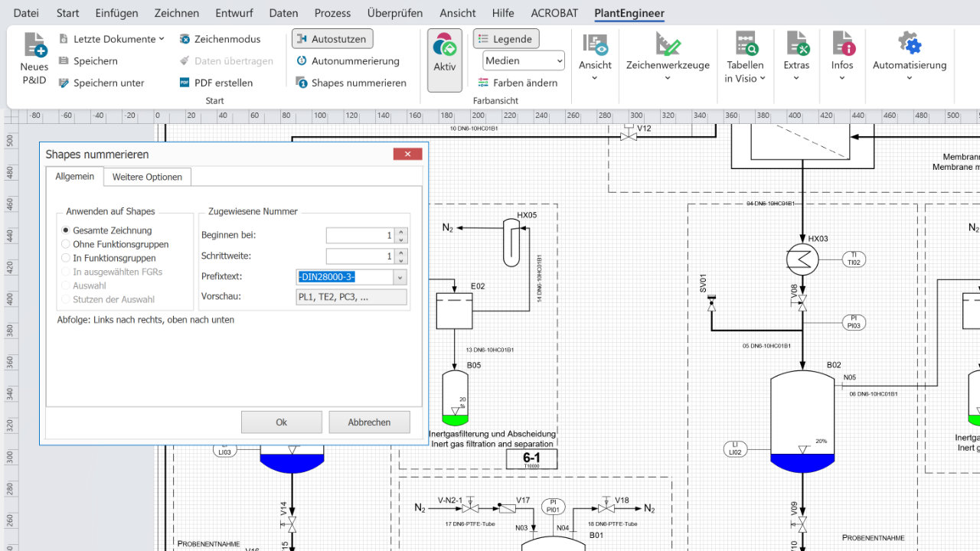Toggle the Aktiv color view button

[445, 60]
